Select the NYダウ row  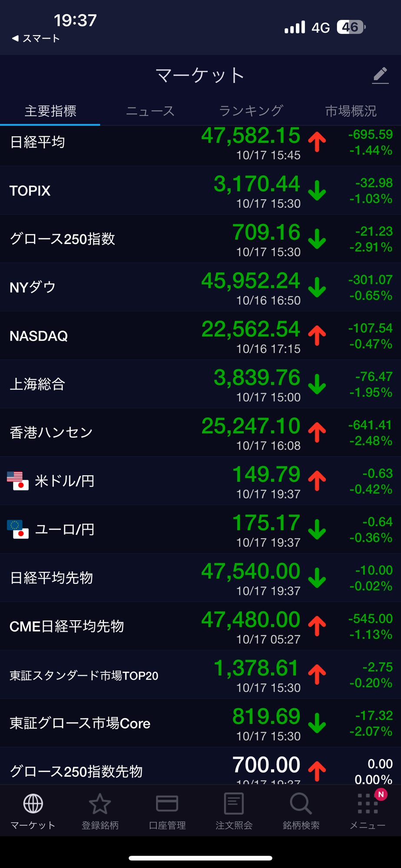(200, 287)
